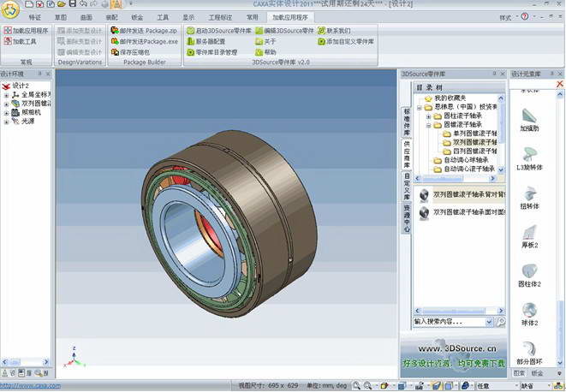The width and height of the screenshot is (566, 392).
Task: Select 圆柱体2 design element
Action: pyautogui.click(x=529, y=276)
